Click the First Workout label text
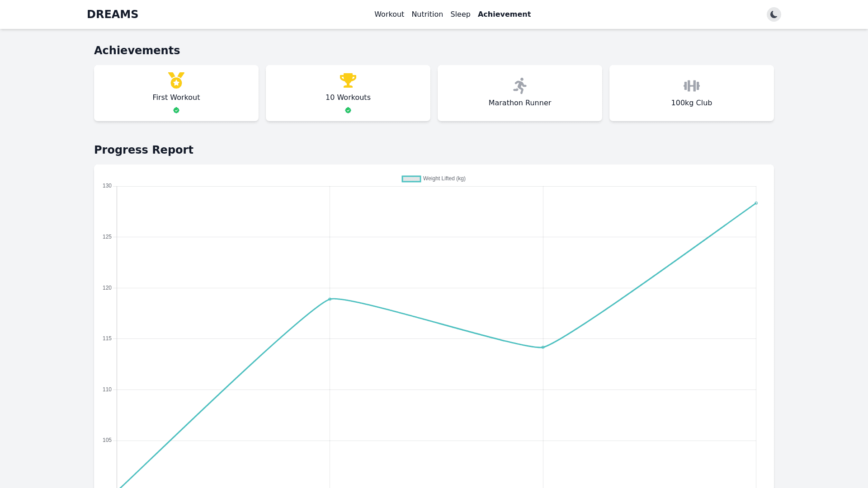Image resolution: width=868 pixels, height=488 pixels. coord(176,98)
